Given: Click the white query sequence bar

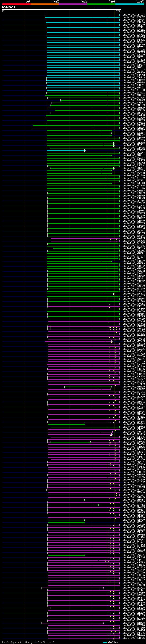Looking at the screenshot, I should coord(62,10).
